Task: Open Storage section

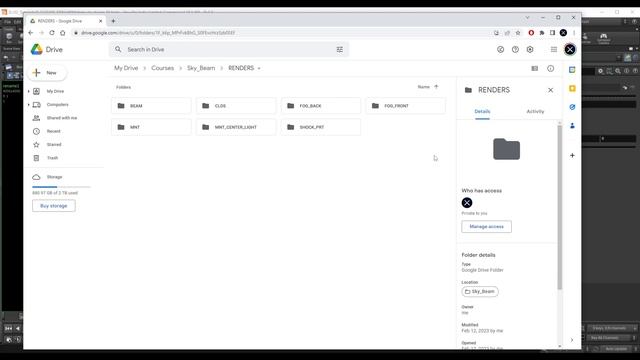Action: coord(54,177)
